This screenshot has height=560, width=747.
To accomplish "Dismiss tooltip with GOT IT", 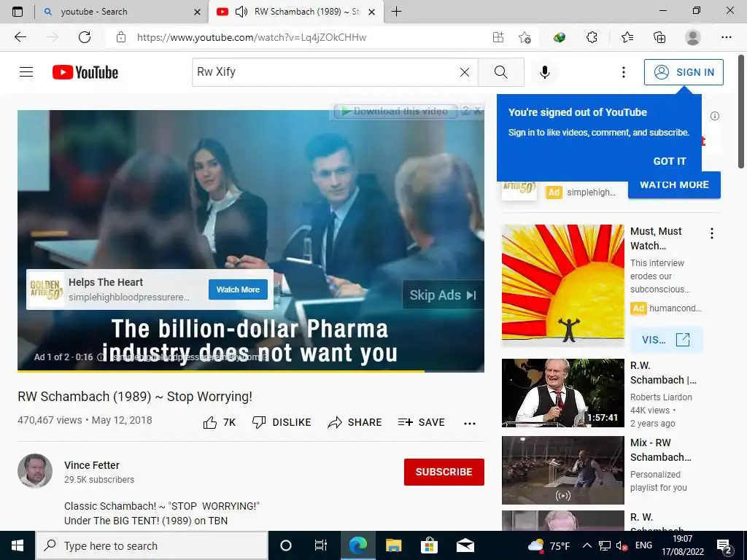I will click(x=670, y=161).
